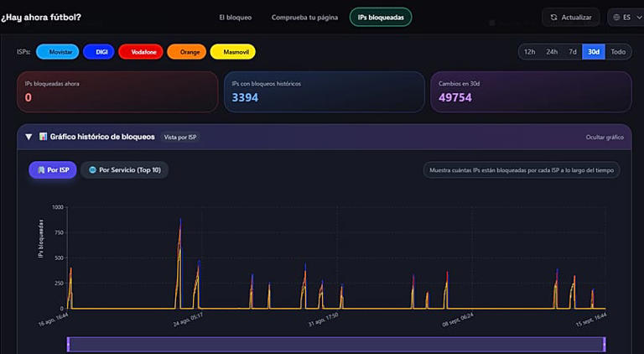Toggle the Orange ISP filter
644x354 pixels.
click(x=186, y=52)
